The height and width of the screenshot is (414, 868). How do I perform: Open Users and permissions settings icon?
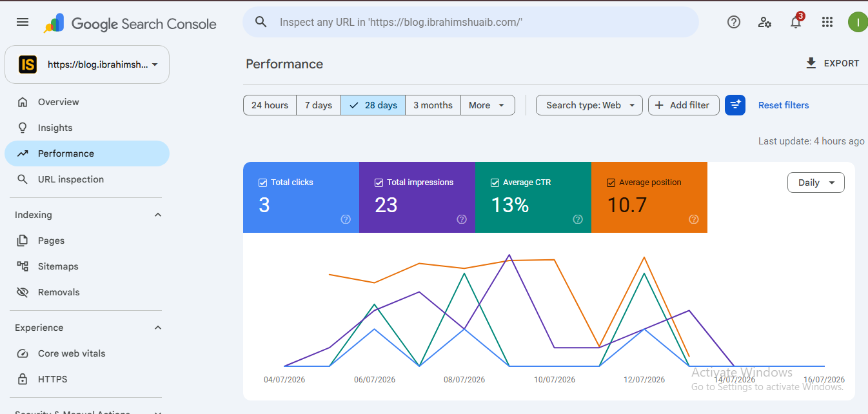765,22
